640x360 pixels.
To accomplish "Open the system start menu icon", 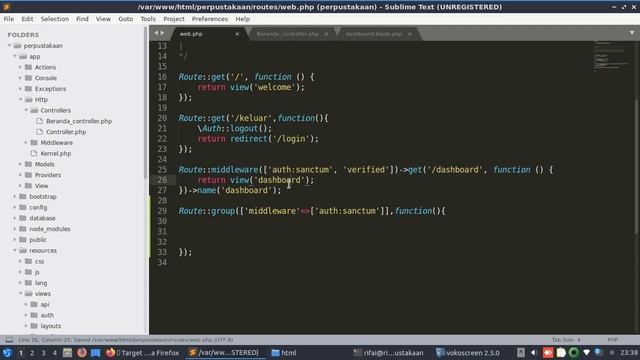I will [x=7, y=353].
